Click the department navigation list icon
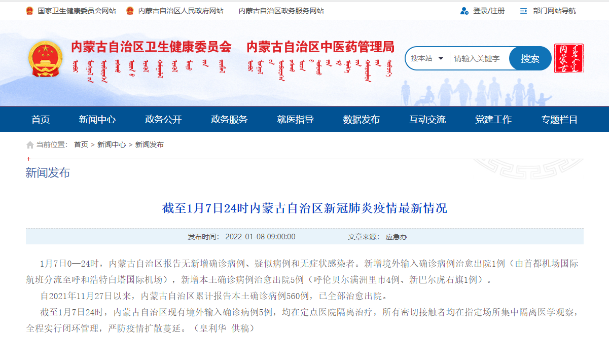This screenshot has width=609, height=364. (x=524, y=11)
